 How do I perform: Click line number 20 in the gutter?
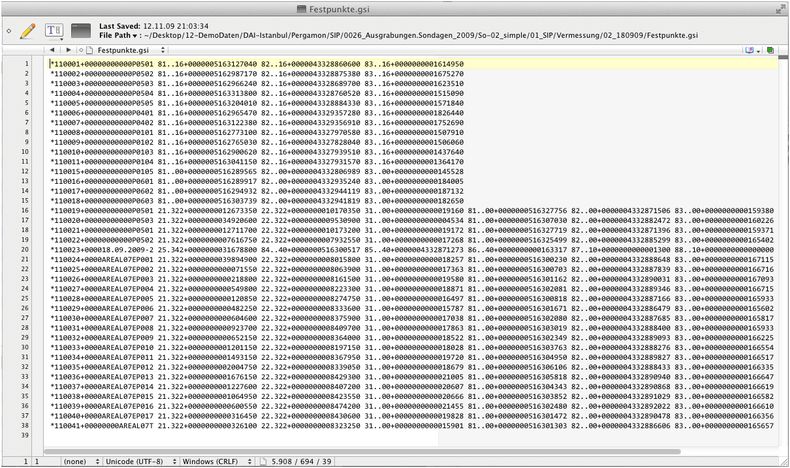(25, 249)
